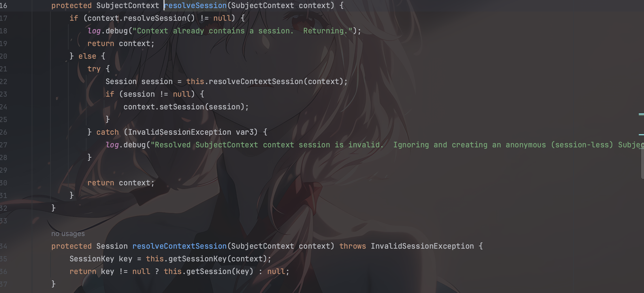
Task: Click line number 27 in the gutter
Action: [x=3, y=145]
